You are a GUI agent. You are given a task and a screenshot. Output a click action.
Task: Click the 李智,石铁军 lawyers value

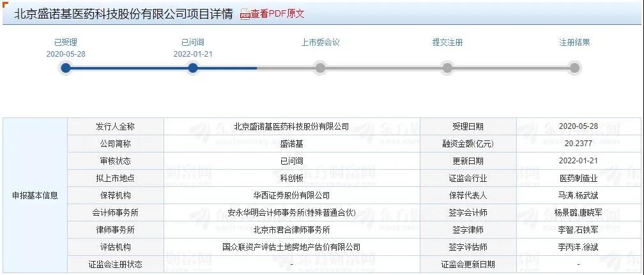coord(579,230)
